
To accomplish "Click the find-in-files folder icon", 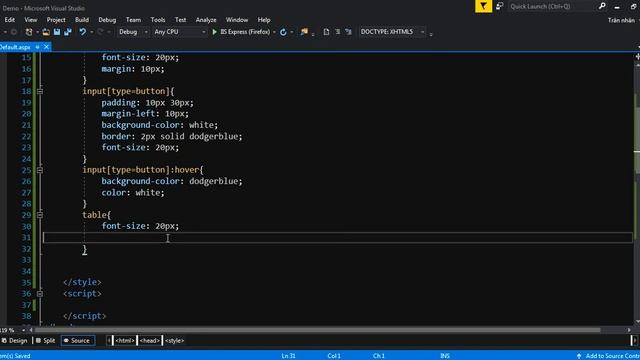I will (x=304, y=32).
